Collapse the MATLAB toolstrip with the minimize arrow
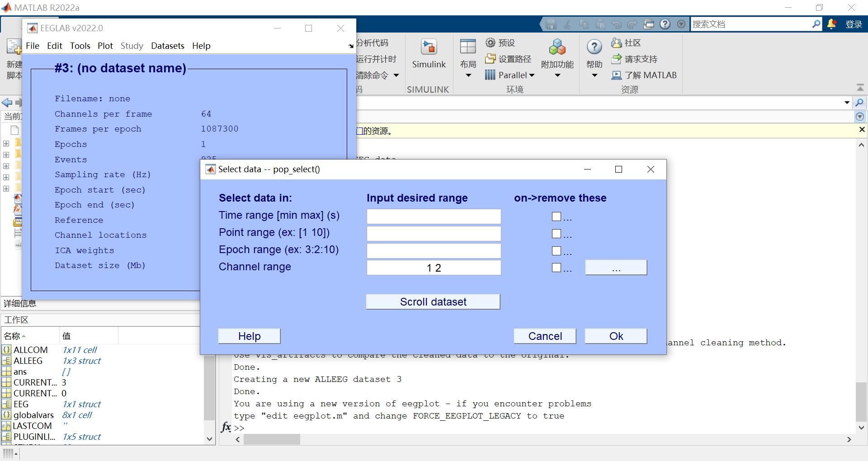The height and width of the screenshot is (461, 868). pos(860,88)
